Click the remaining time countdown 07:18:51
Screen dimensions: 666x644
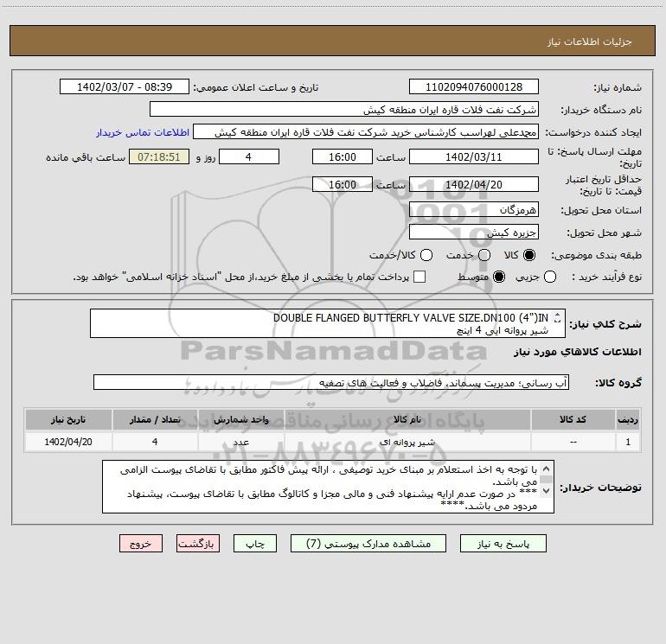click(x=159, y=156)
